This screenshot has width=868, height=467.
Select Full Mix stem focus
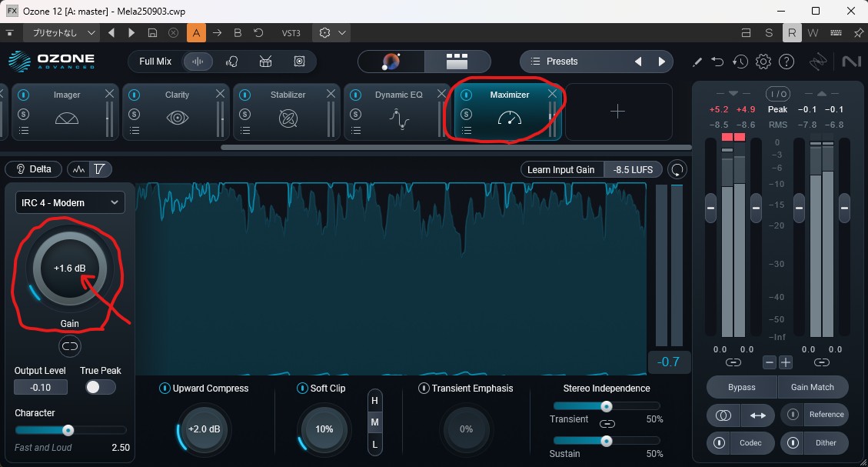pos(155,62)
